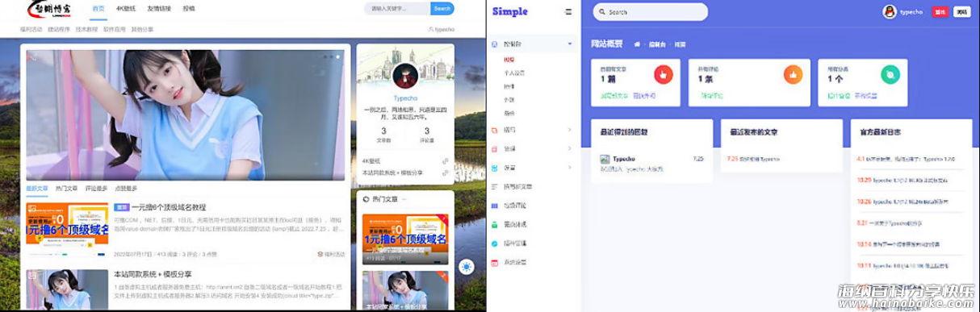Click the red button beside typecho
The height and width of the screenshot is (312, 980).
940,12
